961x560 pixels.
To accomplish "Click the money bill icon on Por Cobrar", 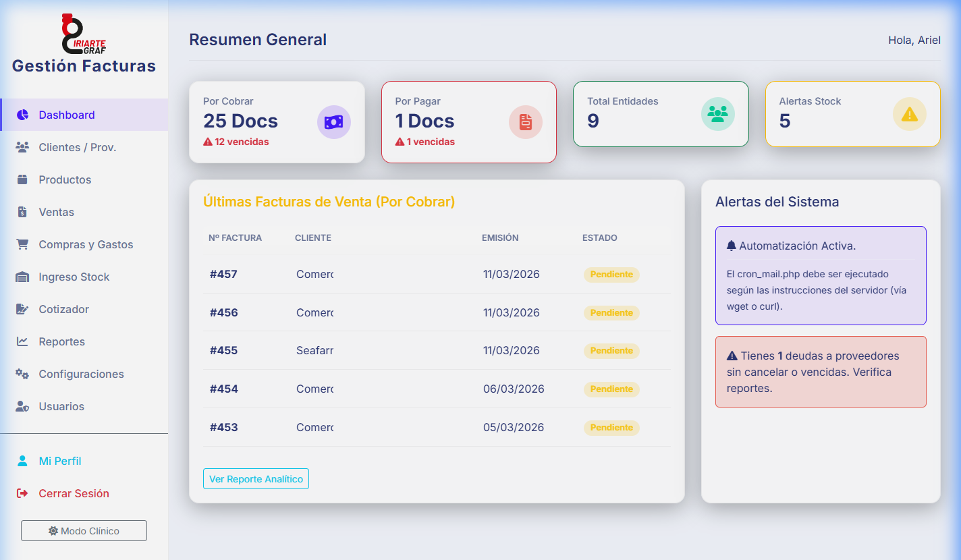I will click(x=334, y=122).
